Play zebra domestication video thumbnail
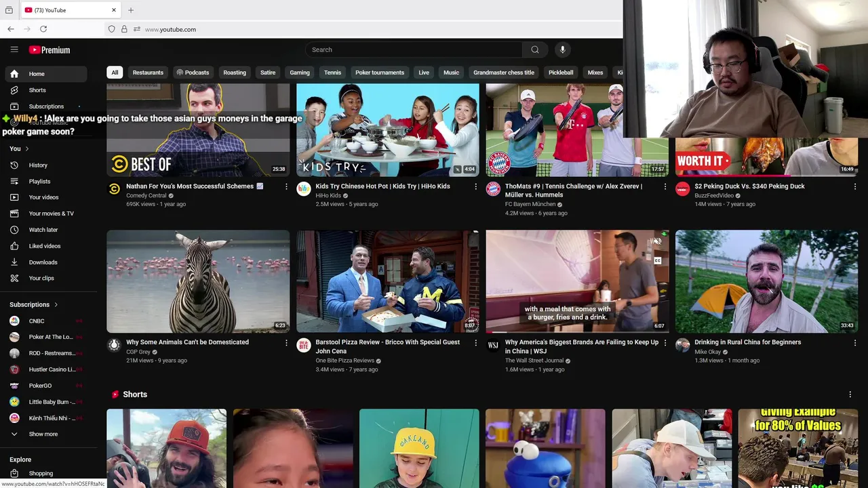 tap(198, 281)
